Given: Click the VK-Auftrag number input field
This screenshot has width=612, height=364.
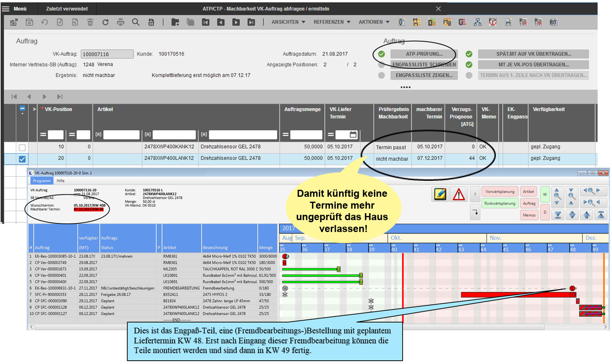Looking at the screenshot, I should 107,54.
